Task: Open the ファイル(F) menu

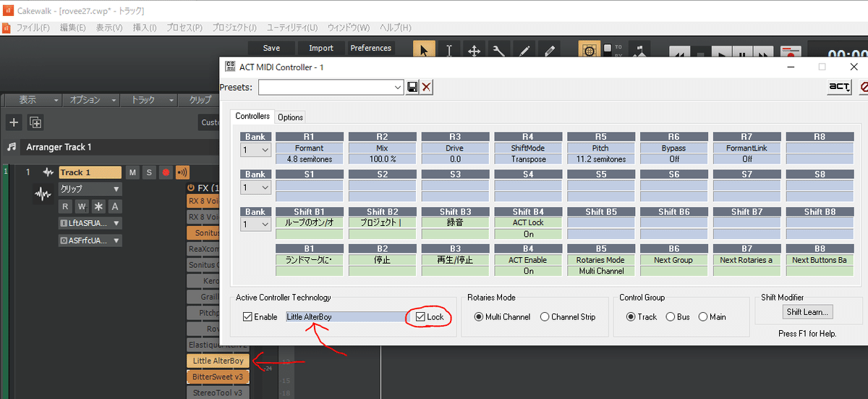Action: (33, 28)
